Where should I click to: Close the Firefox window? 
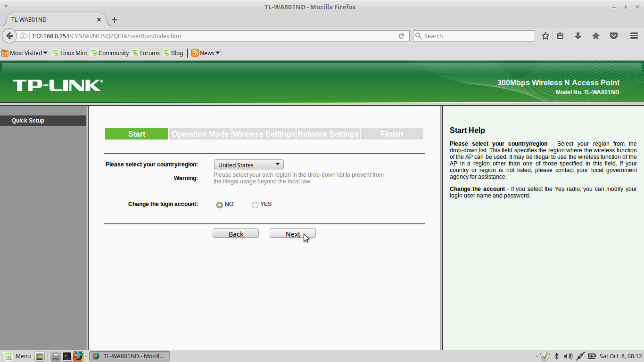(x=637, y=7)
